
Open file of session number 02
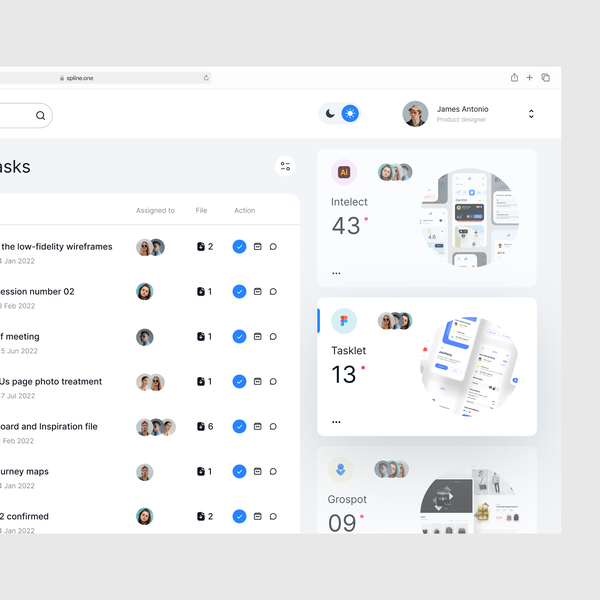[x=204, y=292]
